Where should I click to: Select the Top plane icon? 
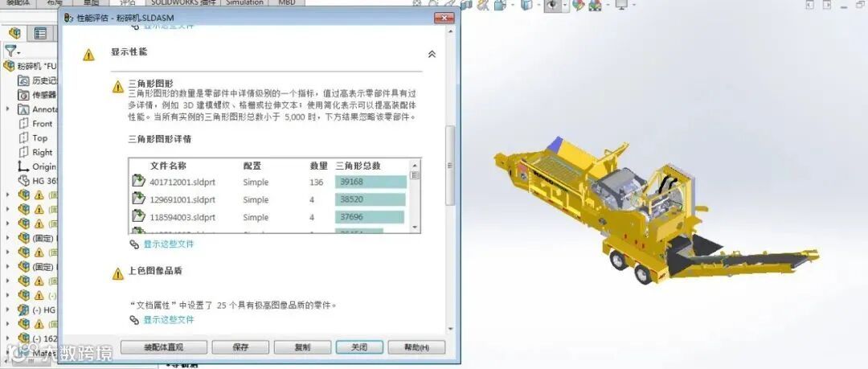[x=23, y=138]
